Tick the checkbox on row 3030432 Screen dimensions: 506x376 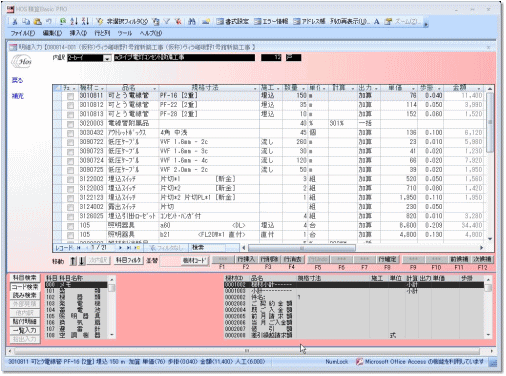(x=70, y=133)
